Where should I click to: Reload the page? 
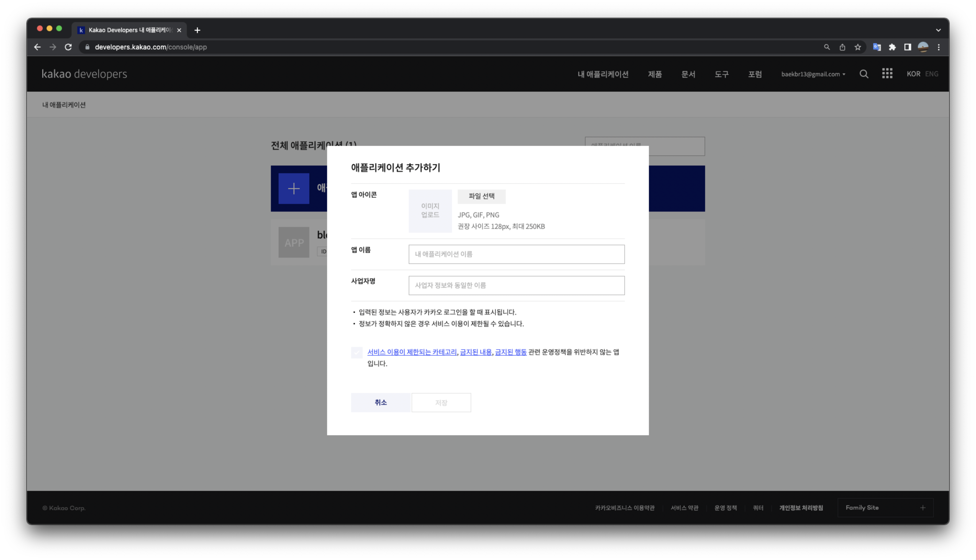[68, 47]
